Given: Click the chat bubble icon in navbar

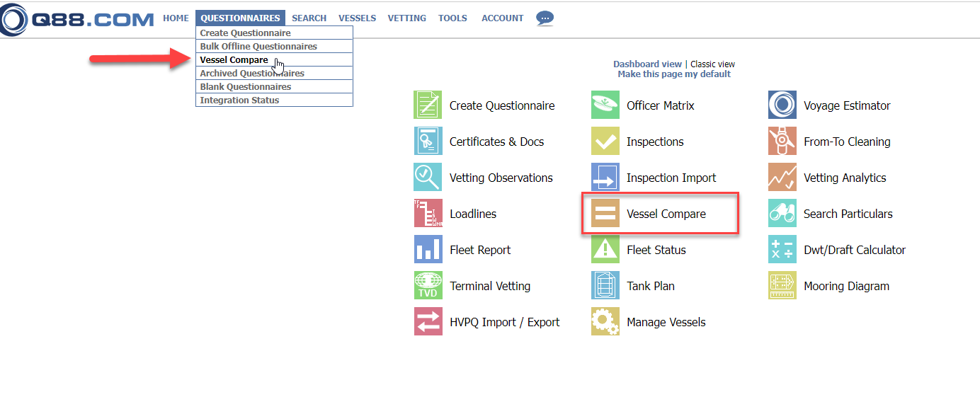Looking at the screenshot, I should (x=545, y=18).
